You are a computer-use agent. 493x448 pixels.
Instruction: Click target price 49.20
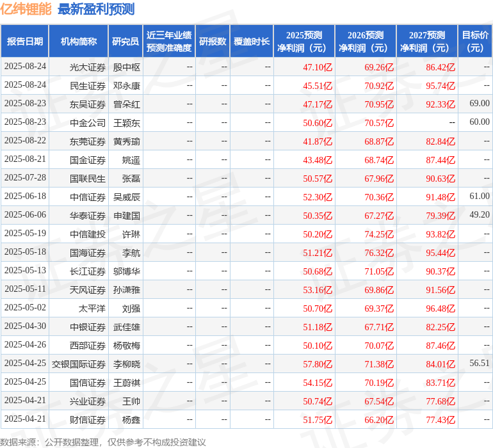(480, 214)
